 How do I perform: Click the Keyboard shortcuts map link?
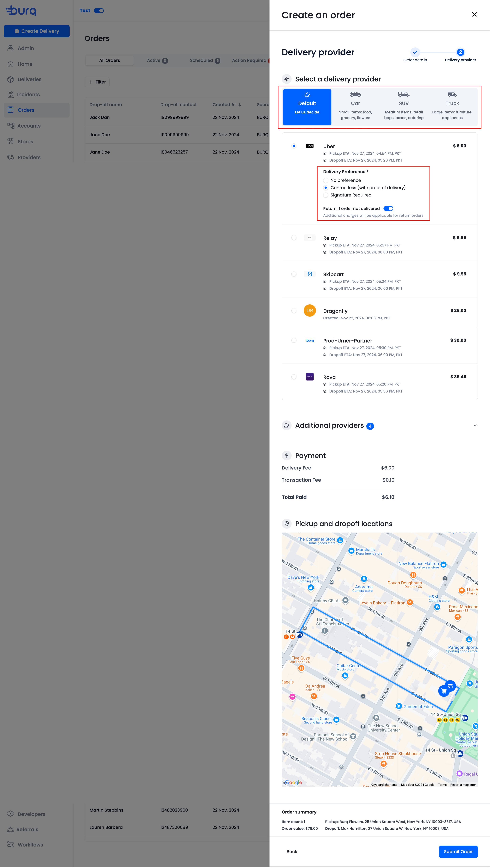click(383, 785)
